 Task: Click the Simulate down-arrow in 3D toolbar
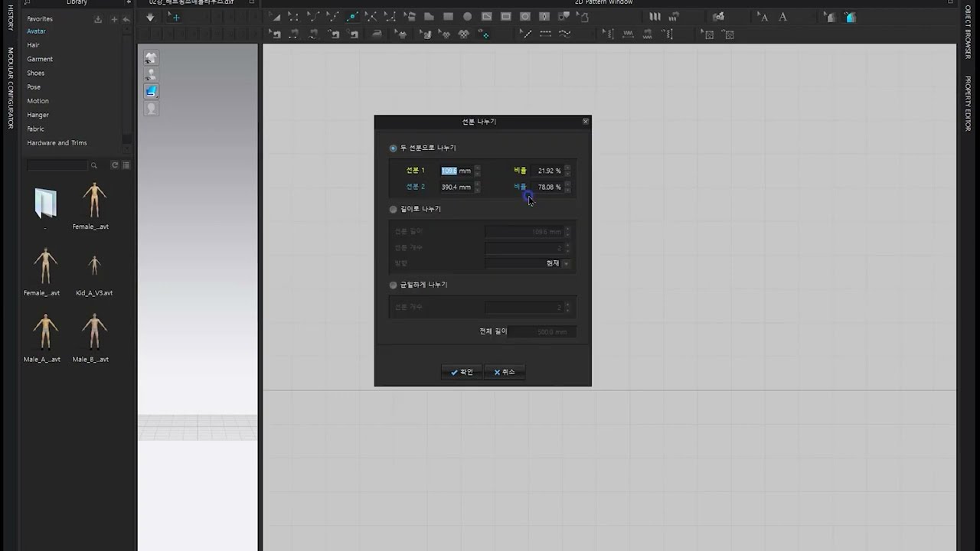[150, 18]
